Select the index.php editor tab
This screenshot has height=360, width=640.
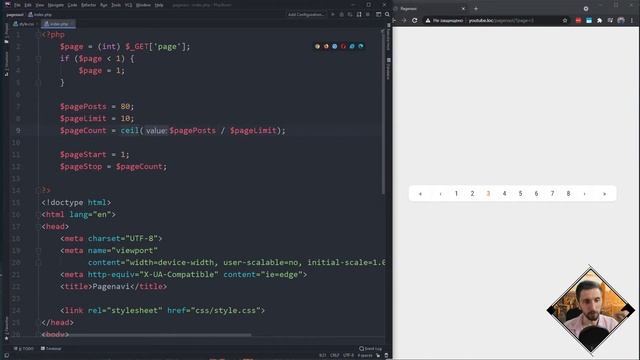58,24
